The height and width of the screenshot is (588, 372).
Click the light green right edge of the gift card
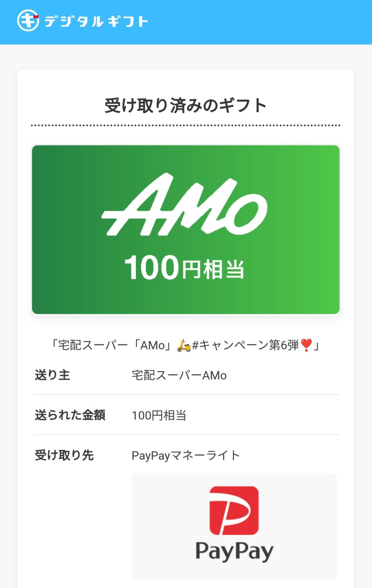330,230
